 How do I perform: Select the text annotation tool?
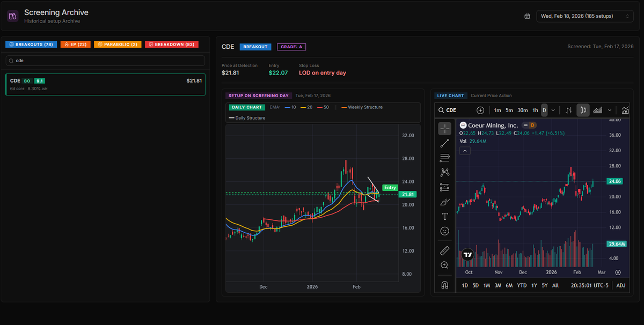point(444,216)
